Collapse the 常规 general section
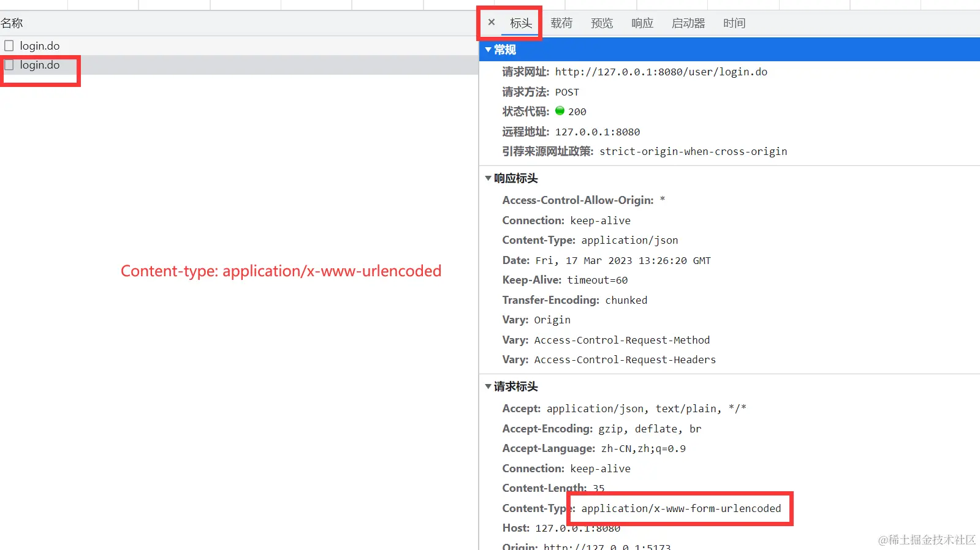The height and width of the screenshot is (550, 980). (x=488, y=50)
